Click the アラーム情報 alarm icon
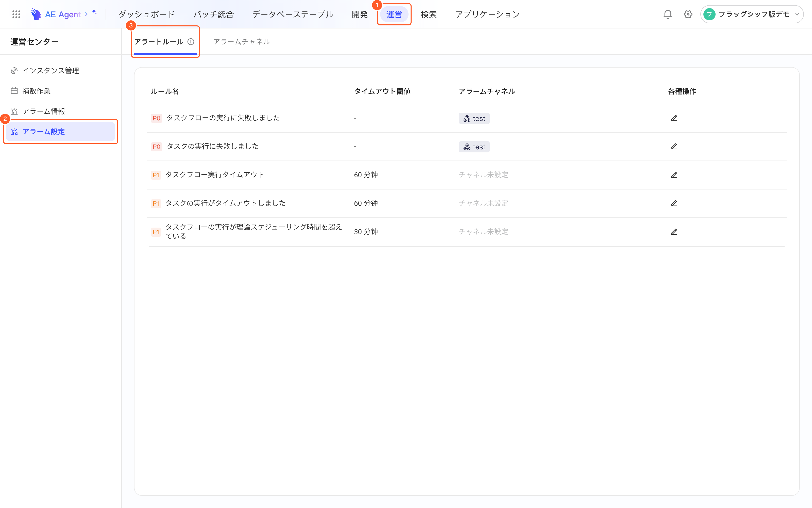 click(14, 111)
